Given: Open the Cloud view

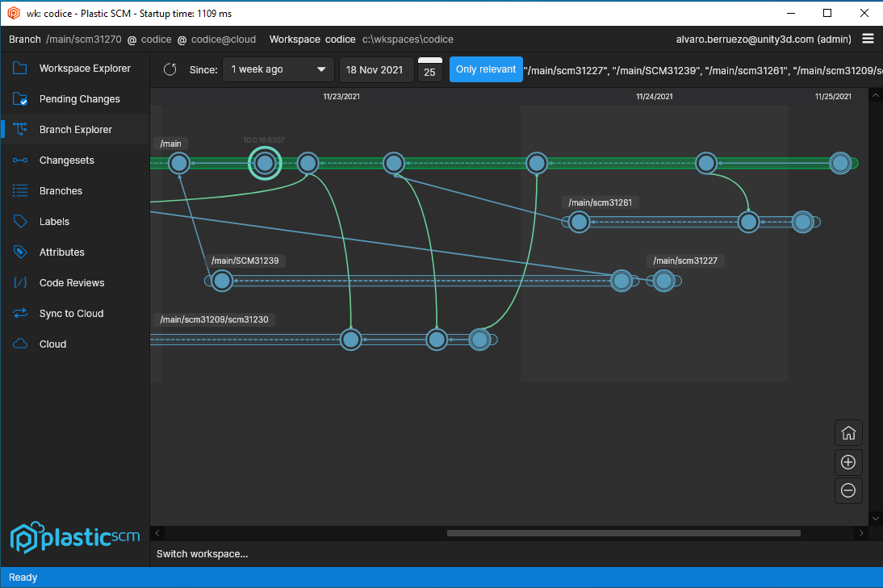Looking at the screenshot, I should 52,344.
